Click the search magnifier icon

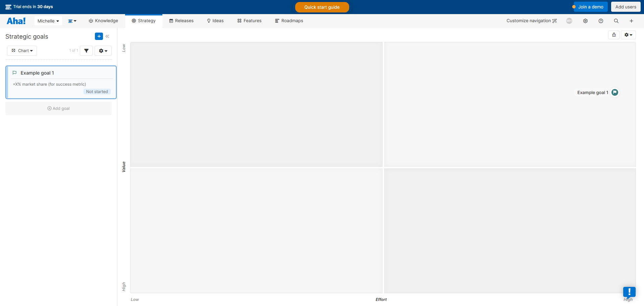tap(616, 21)
